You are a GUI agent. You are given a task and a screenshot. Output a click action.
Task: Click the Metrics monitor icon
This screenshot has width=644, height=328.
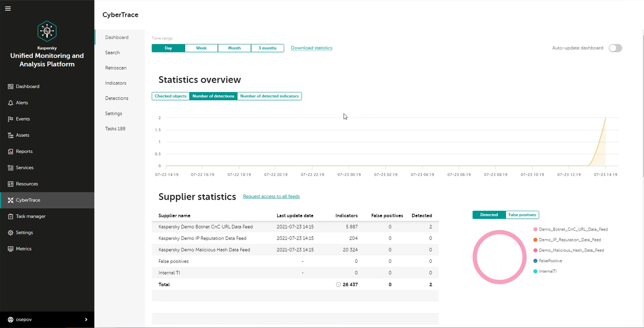(10, 249)
